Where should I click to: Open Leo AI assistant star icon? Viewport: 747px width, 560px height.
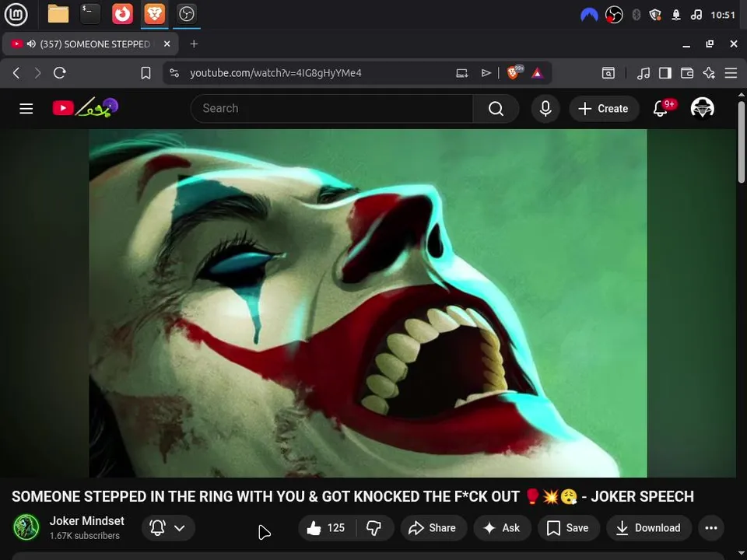[x=709, y=73]
